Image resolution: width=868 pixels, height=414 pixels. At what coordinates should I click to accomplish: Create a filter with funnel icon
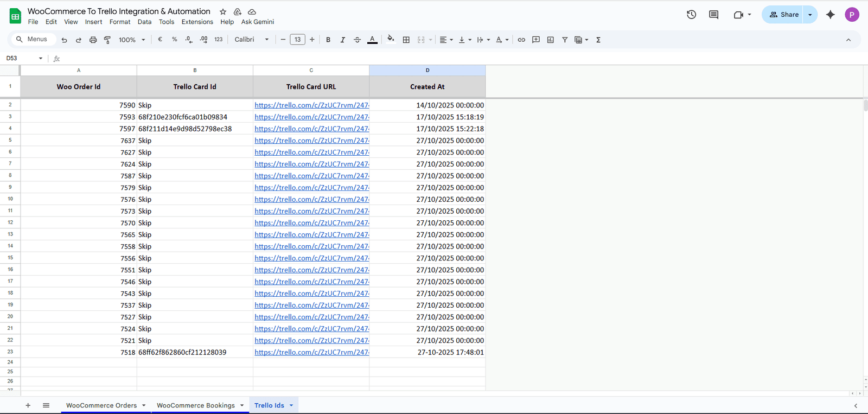pos(565,40)
